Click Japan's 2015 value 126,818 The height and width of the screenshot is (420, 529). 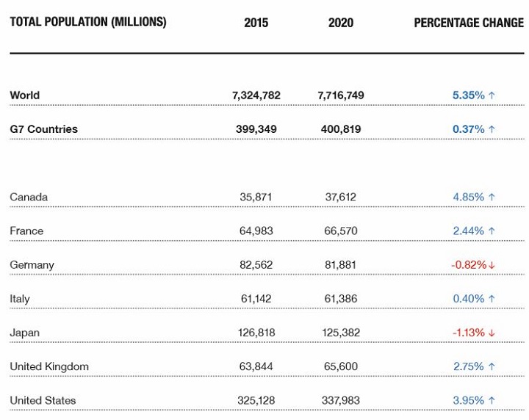pos(256,333)
